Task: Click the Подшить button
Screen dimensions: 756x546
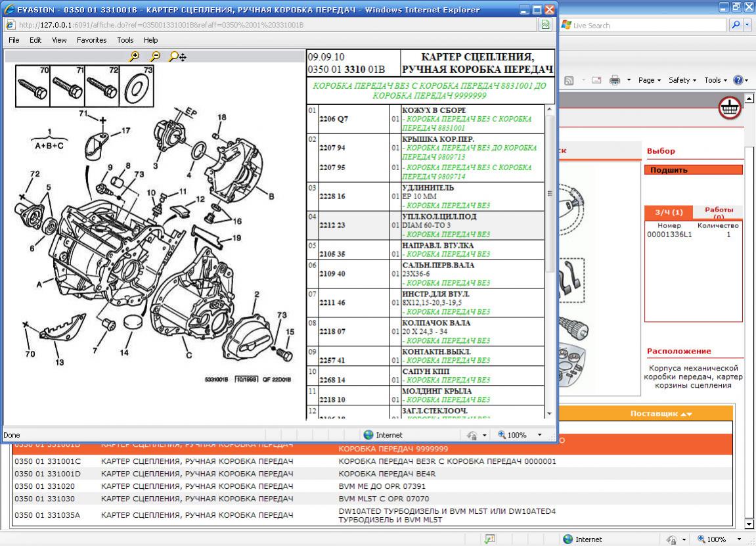Action: click(x=694, y=170)
